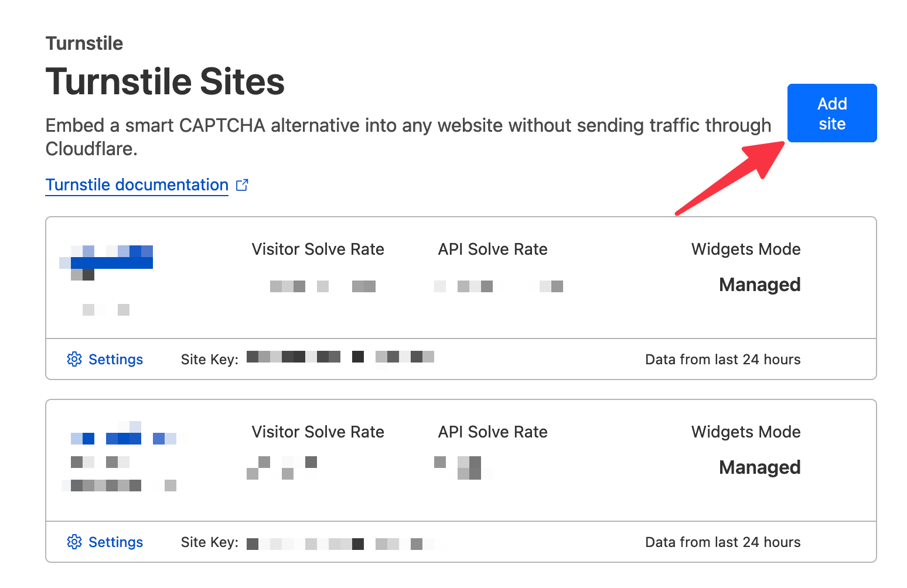
Task: Click Visitor Solve Rate in the second card
Action: pos(318,432)
